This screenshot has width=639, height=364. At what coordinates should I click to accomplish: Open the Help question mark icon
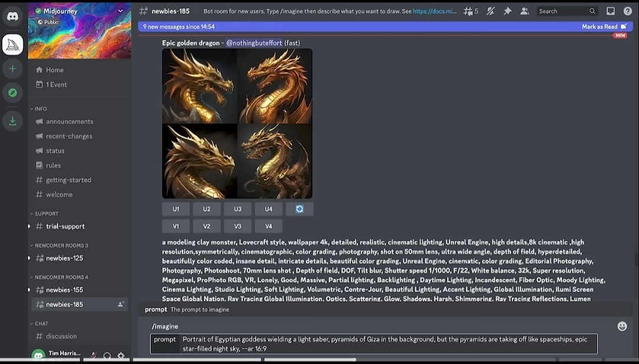628,11
